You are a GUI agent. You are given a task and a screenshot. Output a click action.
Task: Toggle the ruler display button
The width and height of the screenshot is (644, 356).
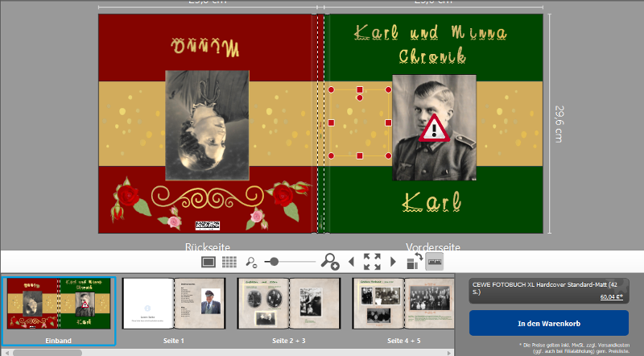click(x=435, y=262)
